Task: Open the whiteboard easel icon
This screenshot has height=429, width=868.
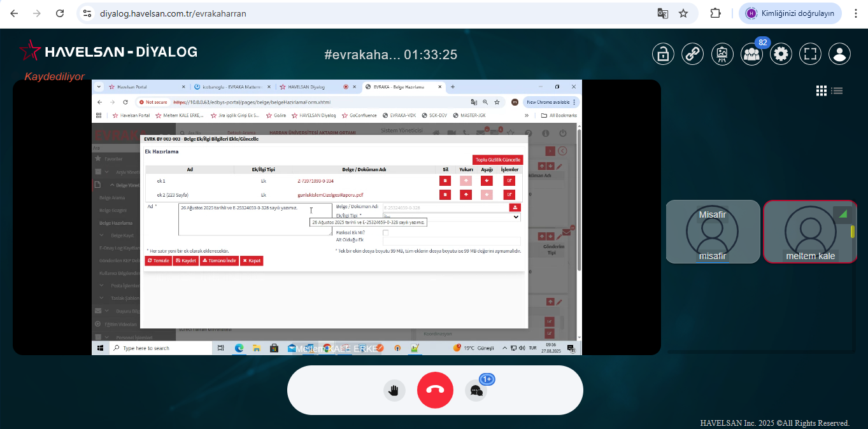Action: pos(722,54)
